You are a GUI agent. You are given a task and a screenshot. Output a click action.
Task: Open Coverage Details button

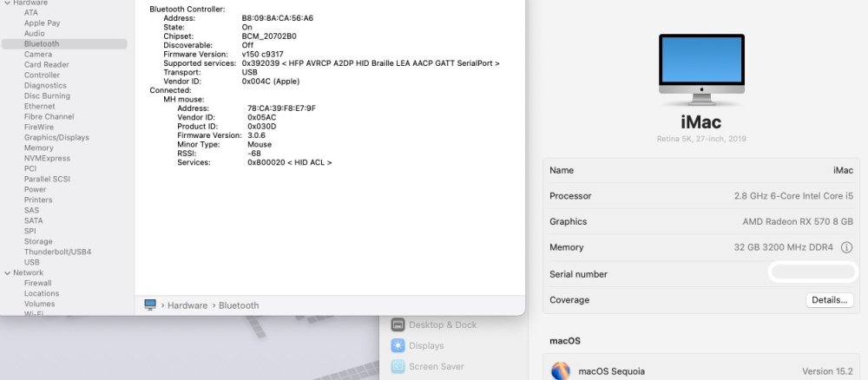[829, 300]
